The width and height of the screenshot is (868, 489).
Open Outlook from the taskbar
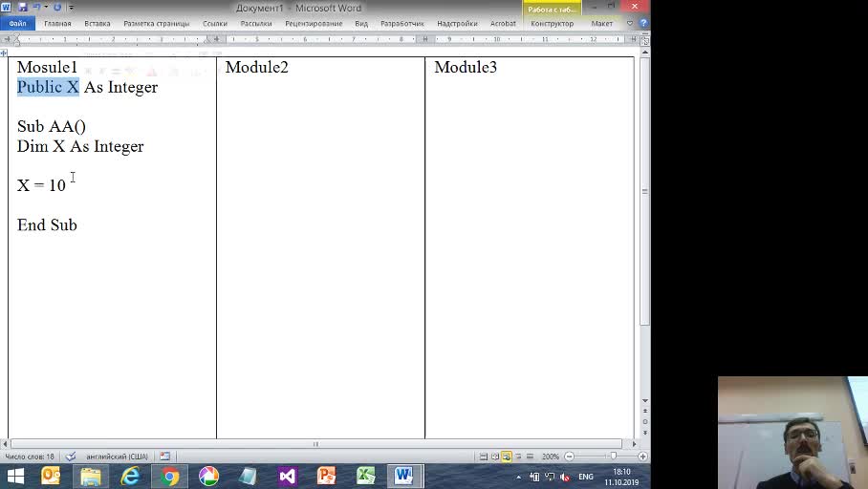pyautogui.click(x=51, y=477)
